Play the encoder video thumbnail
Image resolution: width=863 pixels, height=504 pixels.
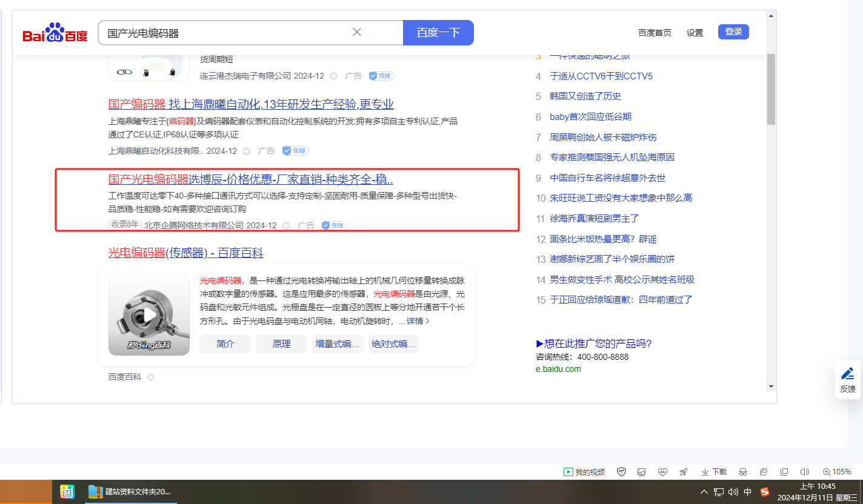point(149,315)
